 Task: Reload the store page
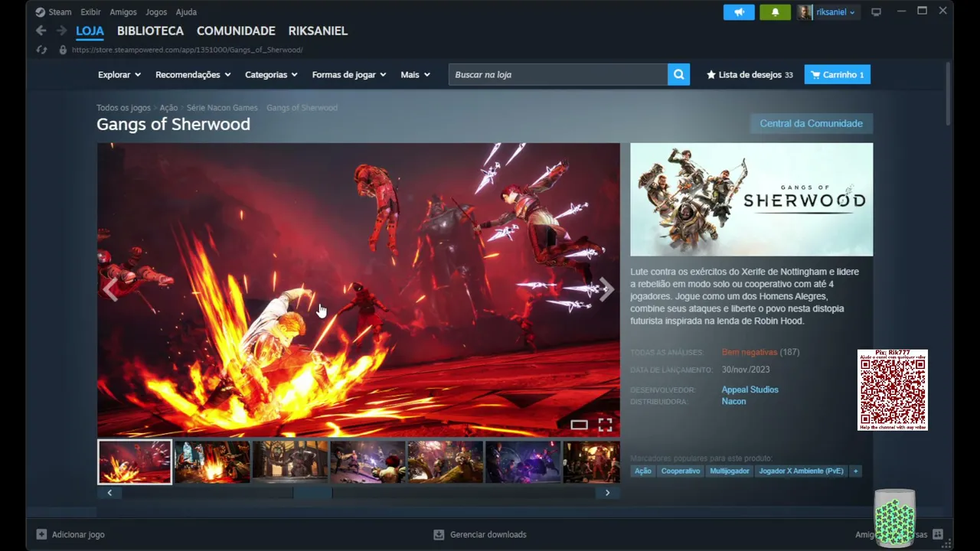tap(41, 50)
